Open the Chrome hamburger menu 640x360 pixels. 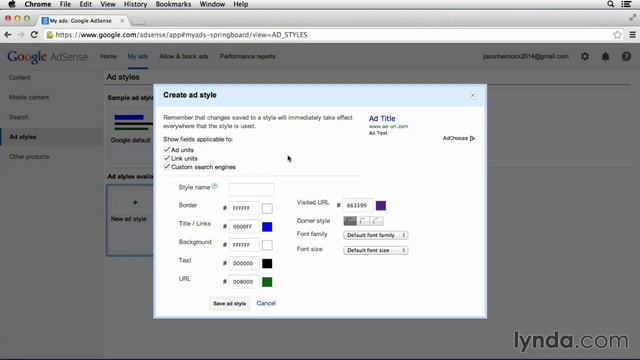(x=632, y=35)
